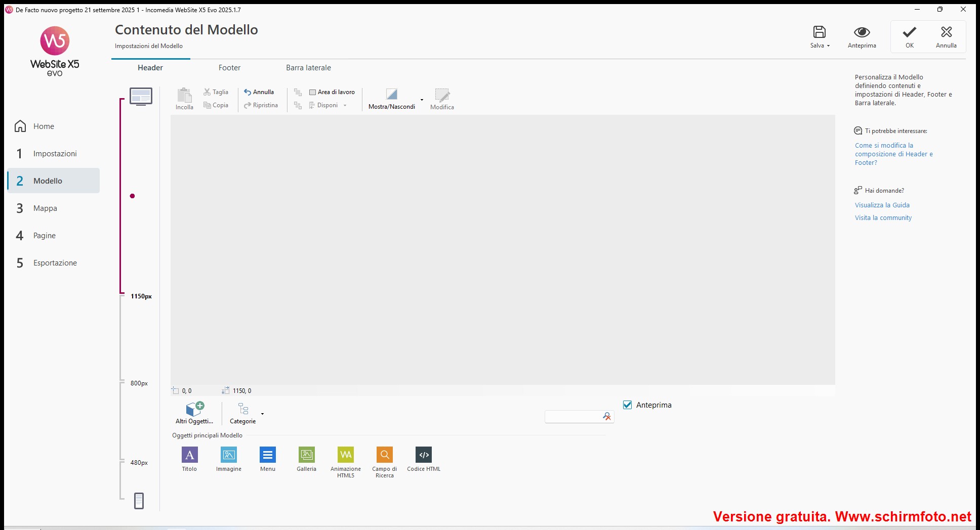Select the Immagine object icon
The height and width of the screenshot is (530, 980).
click(x=229, y=455)
